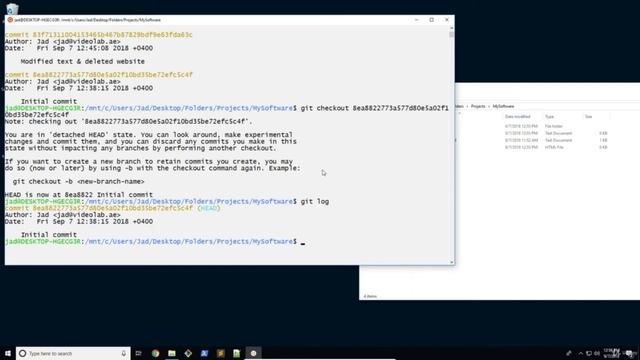Switch to File Explorer via taskbar icon
640x360 pixels.
pos(172,353)
